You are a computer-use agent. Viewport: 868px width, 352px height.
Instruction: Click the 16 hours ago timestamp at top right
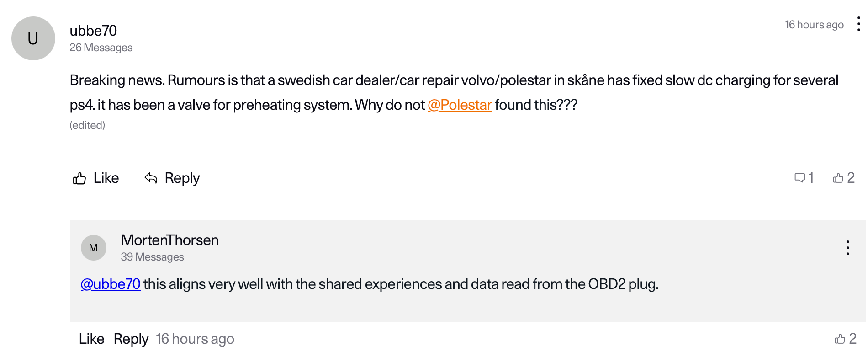814,25
